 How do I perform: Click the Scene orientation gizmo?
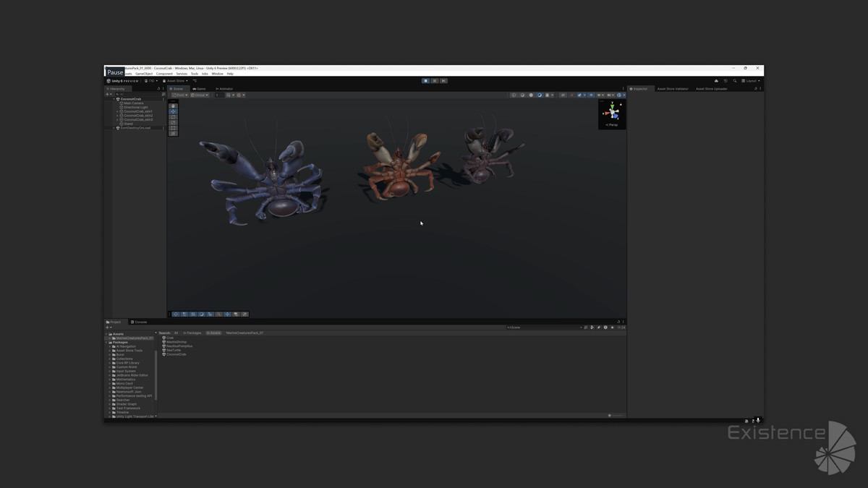pyautogui.click(x=613, y=112)
